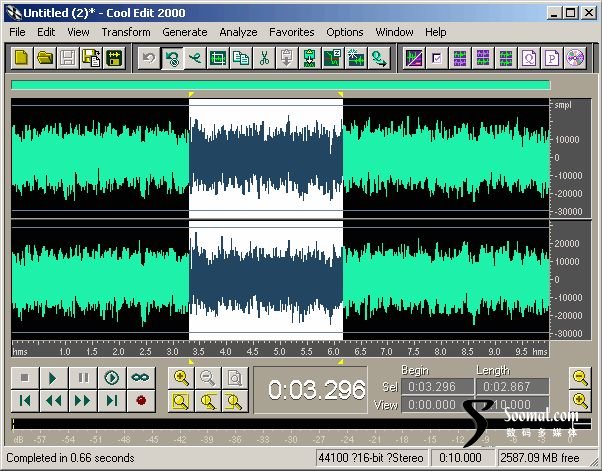Zoom in vertically with the plus magnifier
The width and height of the screenshot is (602, 471).
(x=580, y=401)
